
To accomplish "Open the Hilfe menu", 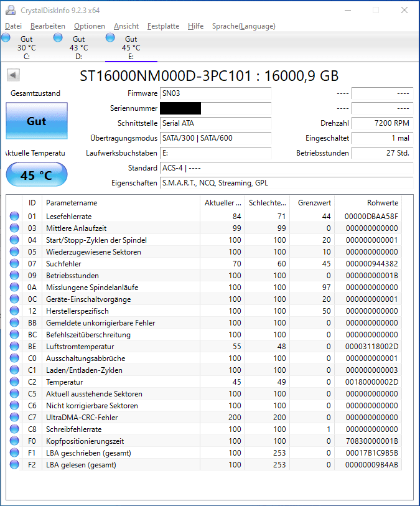I will [x=195, y=26].
